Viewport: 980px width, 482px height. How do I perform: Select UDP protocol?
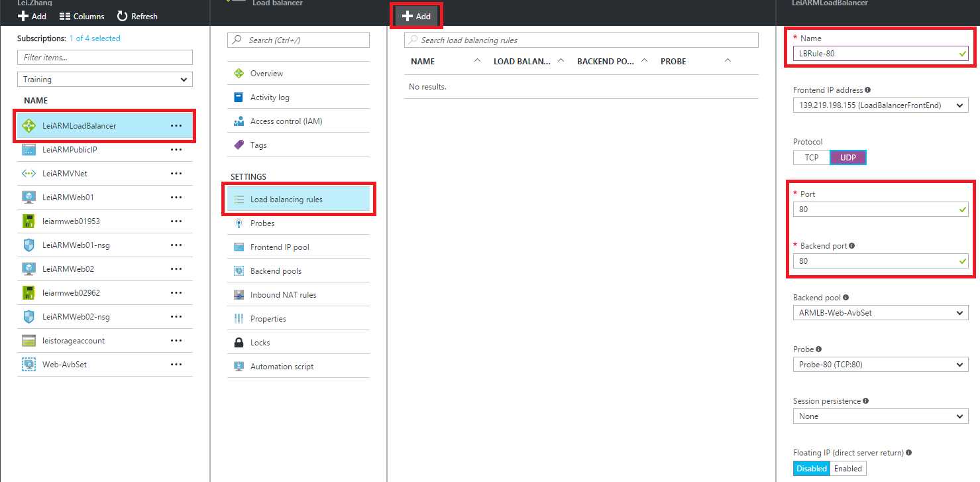pyautogui.click(x=848, y=158)
